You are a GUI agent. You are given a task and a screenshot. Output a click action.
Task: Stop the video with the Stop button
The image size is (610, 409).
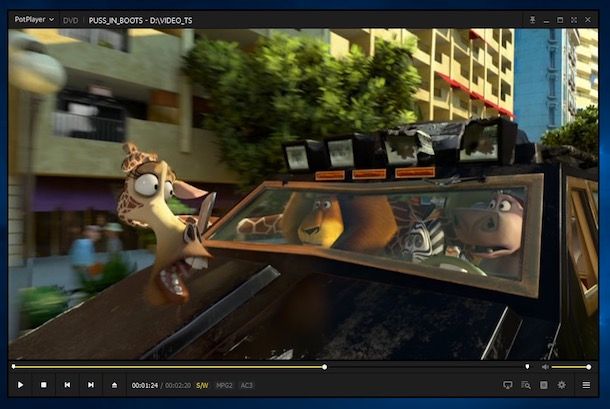44,385
